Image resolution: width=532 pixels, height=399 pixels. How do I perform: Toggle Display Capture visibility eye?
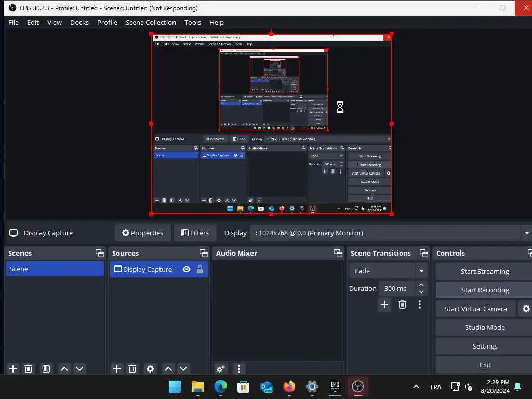pyautogui.click(x=187, y=270)
